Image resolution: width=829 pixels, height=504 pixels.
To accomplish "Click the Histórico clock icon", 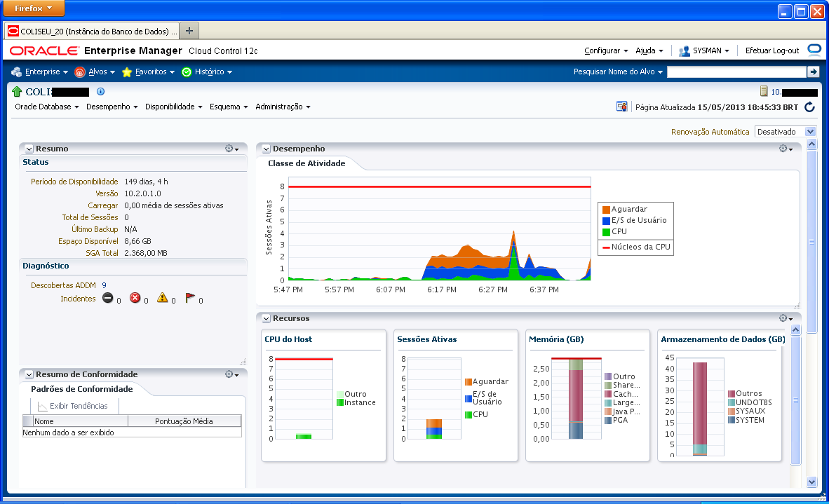I will click(x=187, y=71).
